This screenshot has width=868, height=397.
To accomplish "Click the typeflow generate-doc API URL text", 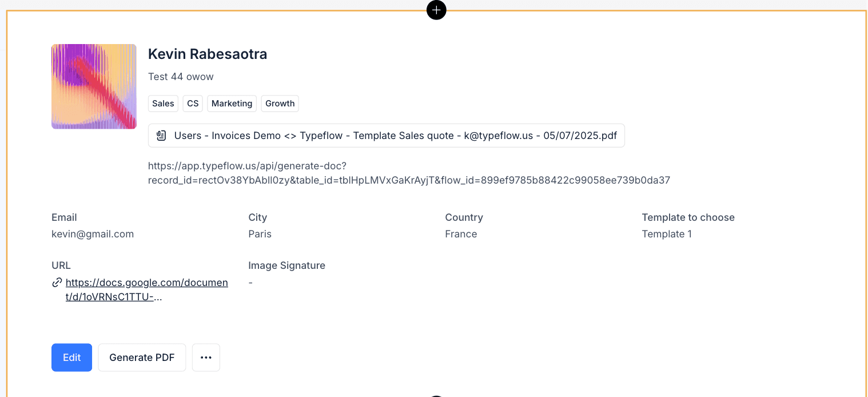I will click(408, 173).
